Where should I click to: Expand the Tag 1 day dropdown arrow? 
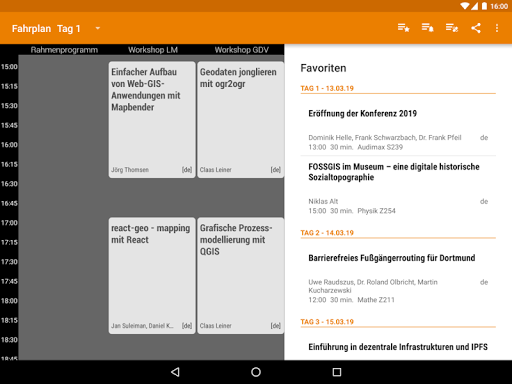point(98,28)
